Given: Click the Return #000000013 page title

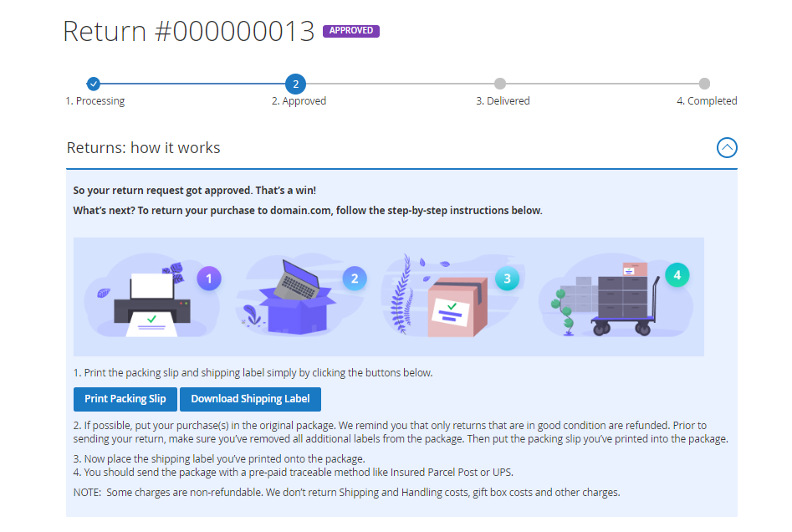Looking at the screenshot, I should tap(188, 31).
